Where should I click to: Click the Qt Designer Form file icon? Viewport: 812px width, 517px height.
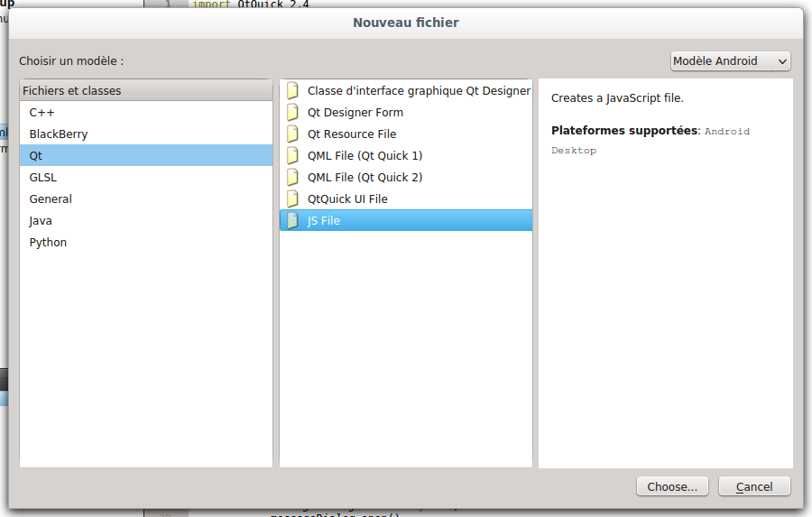[x=292, y=113]
